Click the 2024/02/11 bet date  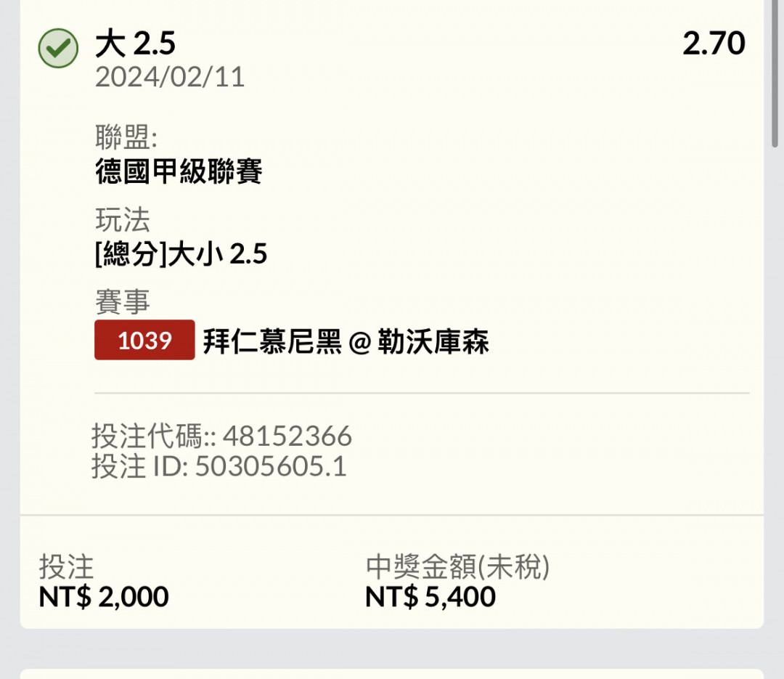tap(170, 77)
